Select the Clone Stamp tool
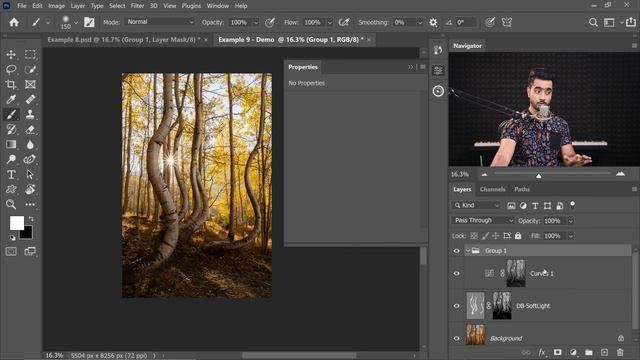Viewport: 640px width, 360px height. (30, 114)
